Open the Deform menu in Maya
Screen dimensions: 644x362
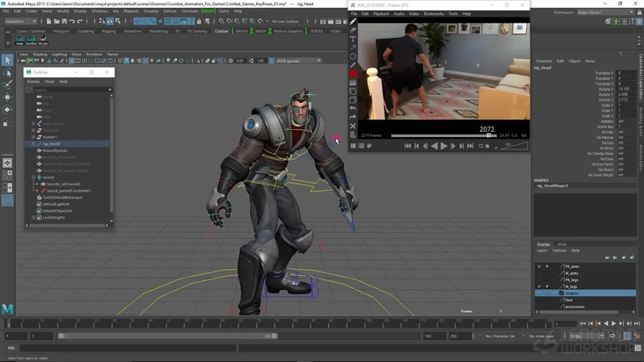[170, 11]
